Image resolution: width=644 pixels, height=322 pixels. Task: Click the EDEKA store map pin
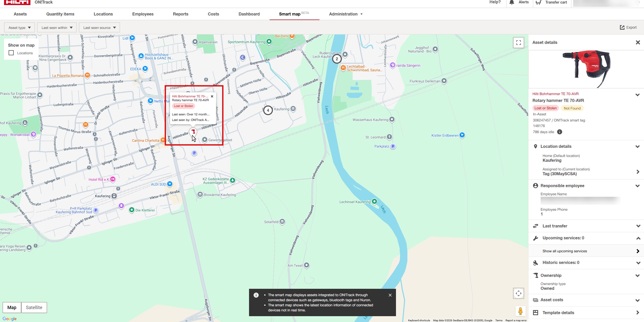pyautogui.click(x=145, y=68)
